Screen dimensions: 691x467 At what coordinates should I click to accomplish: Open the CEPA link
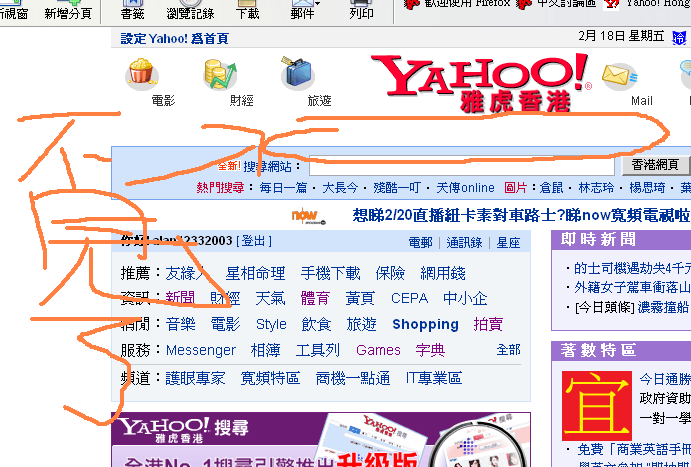click(409, 299)
